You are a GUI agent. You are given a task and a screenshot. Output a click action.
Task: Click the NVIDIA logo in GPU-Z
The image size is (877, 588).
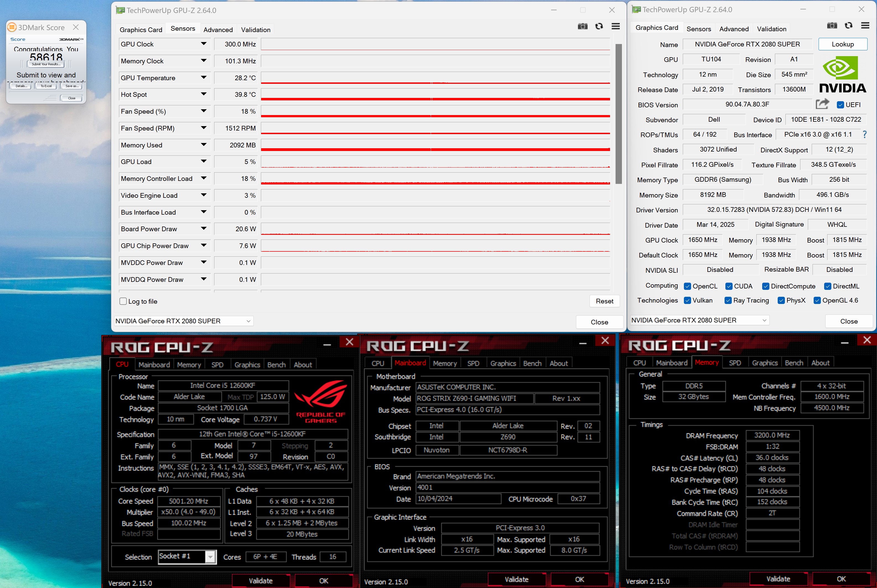point(843,74)
